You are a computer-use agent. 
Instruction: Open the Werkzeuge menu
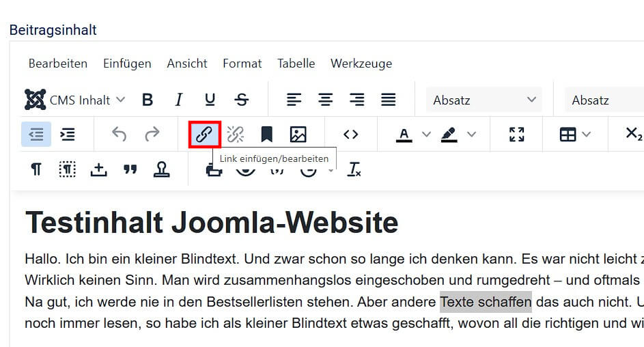(361, 64)
